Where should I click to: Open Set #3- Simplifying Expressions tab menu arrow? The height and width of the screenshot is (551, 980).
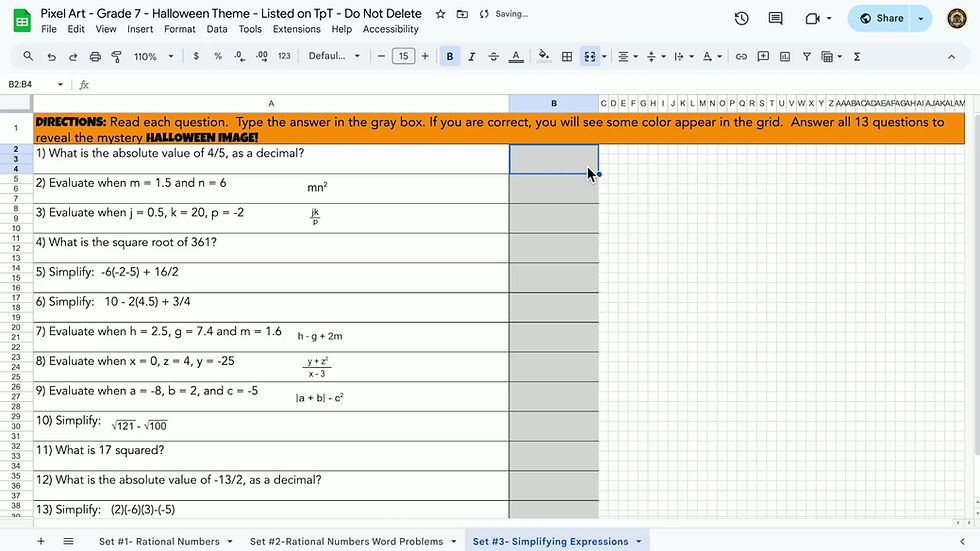(x=639, y=542)
